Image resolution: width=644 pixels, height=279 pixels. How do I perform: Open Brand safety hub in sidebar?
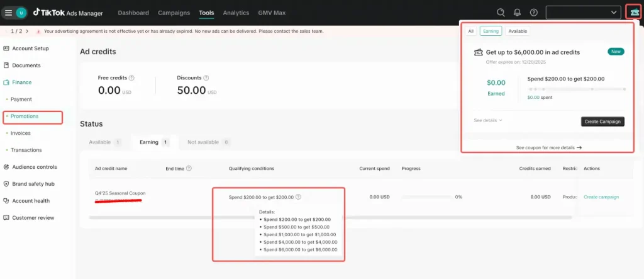(x=33, y=183)
